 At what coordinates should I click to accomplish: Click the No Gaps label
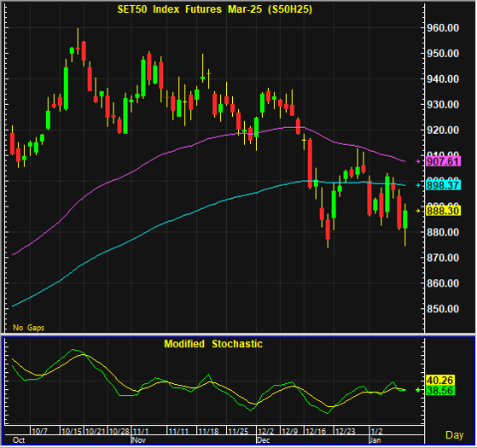coord(29,328)
